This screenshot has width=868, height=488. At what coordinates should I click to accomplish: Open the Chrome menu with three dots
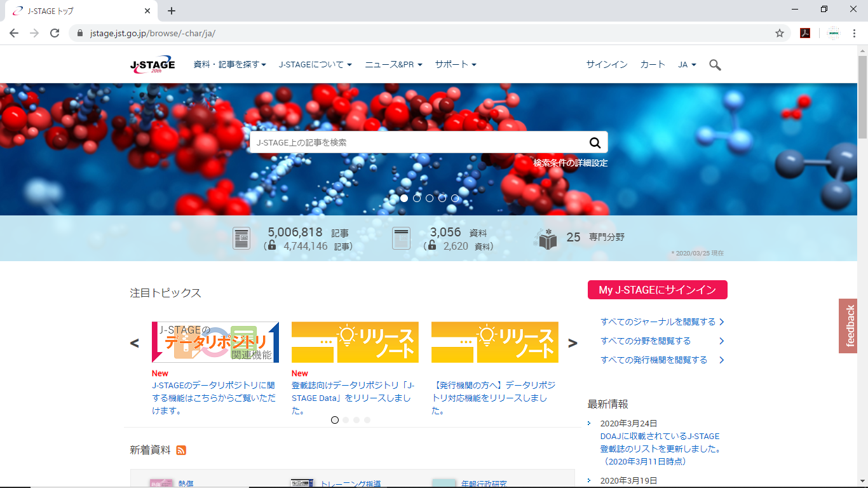tap(854, 33)
